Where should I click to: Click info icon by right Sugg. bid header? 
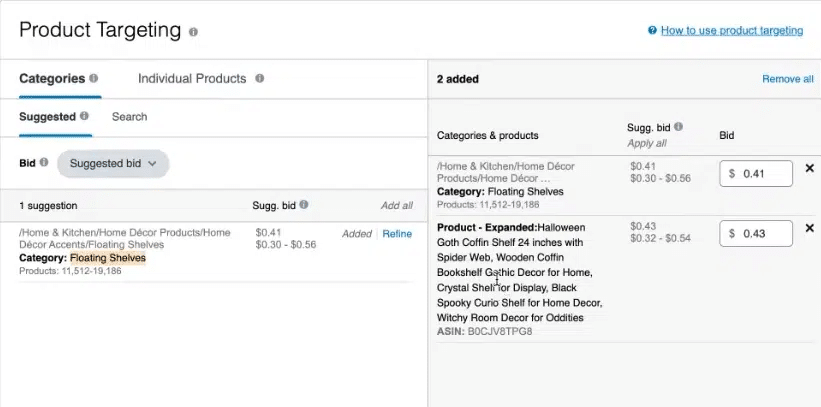coord(678,127)
